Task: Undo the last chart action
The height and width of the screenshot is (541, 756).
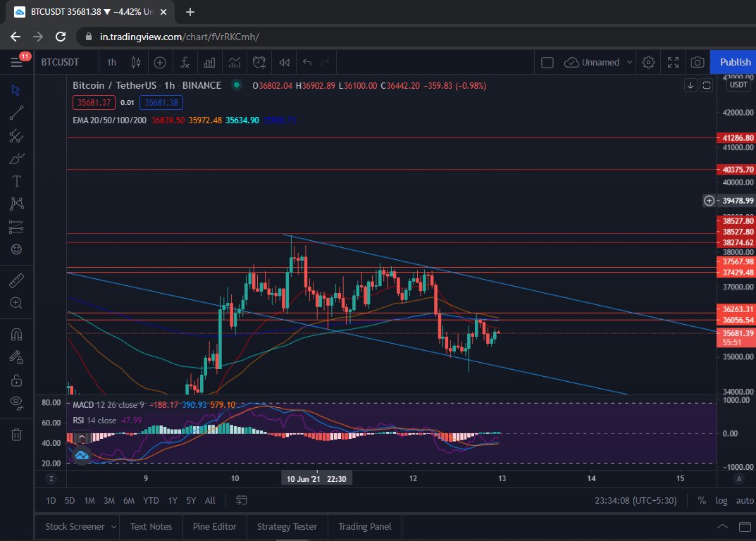Action: pyautogui.click(x=307, y=62)
